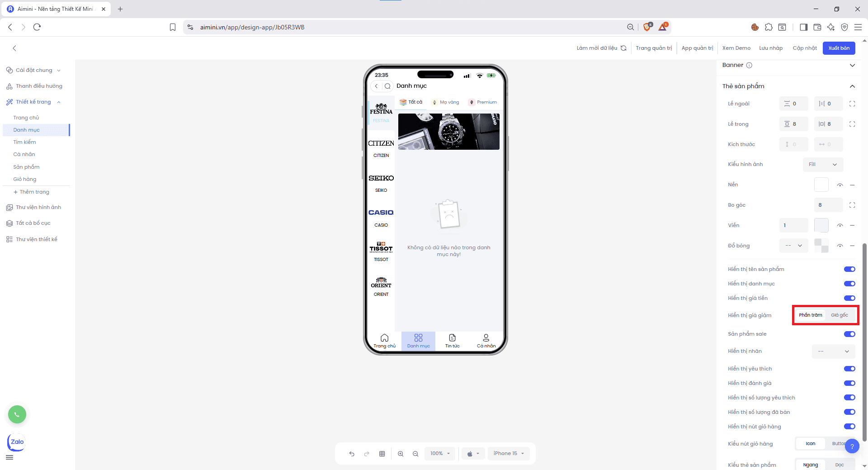This screenshot has width=868, height=470.
Task: Click Thêm trang to add page
Action: click(32, 192)
